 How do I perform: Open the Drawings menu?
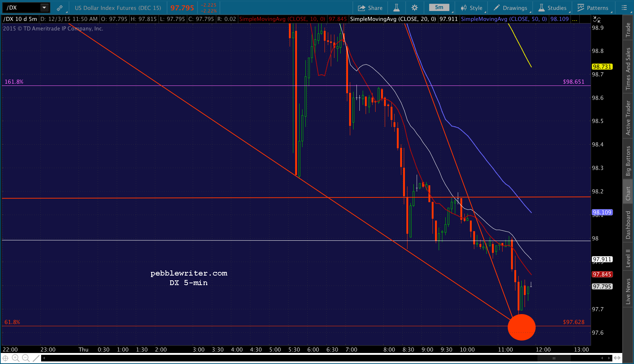click(510, 8)
